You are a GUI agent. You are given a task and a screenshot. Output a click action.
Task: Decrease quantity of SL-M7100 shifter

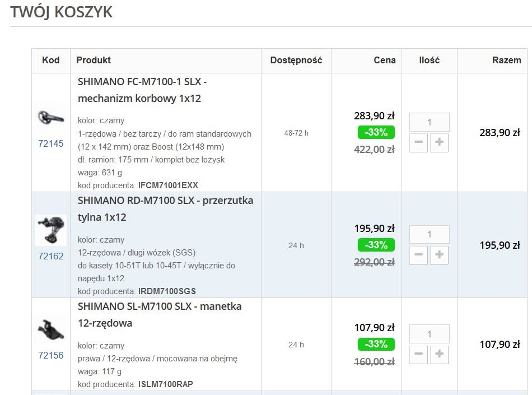click(418, 354)
